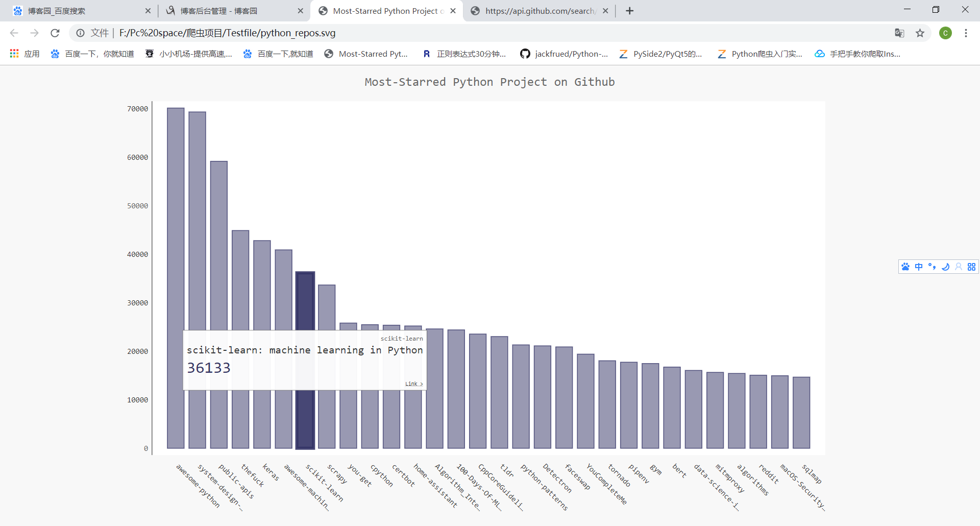Click the Algorithm_Inte... bar
This screenshot has height=526, width=980.
435,389
